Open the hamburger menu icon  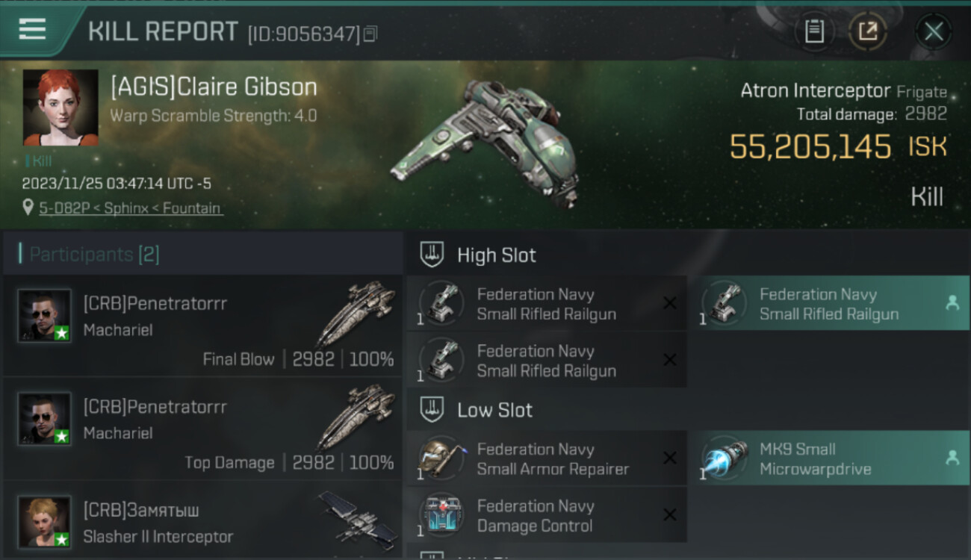32,30
